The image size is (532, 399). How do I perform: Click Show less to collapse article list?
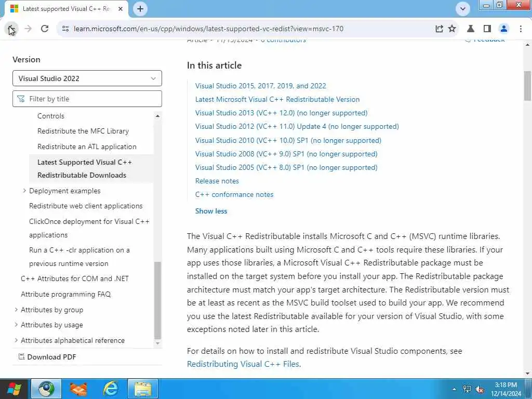pyautogui.click(x=211, y=211)
